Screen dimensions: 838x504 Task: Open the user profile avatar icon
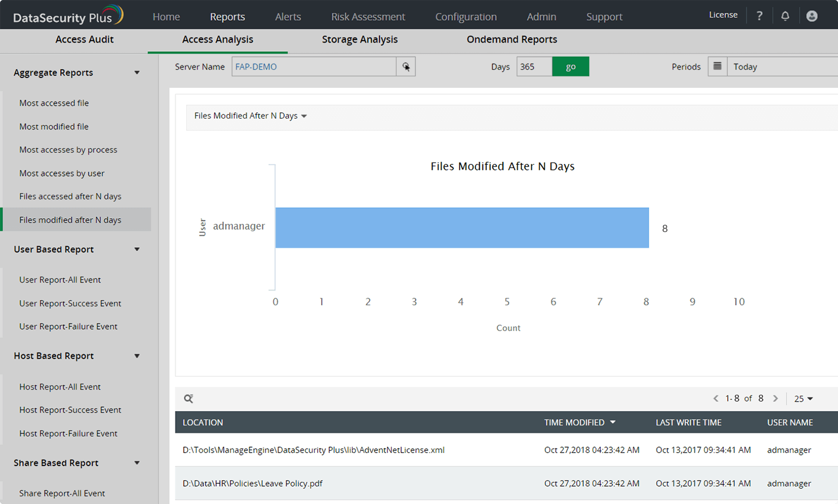click(811, 16)
